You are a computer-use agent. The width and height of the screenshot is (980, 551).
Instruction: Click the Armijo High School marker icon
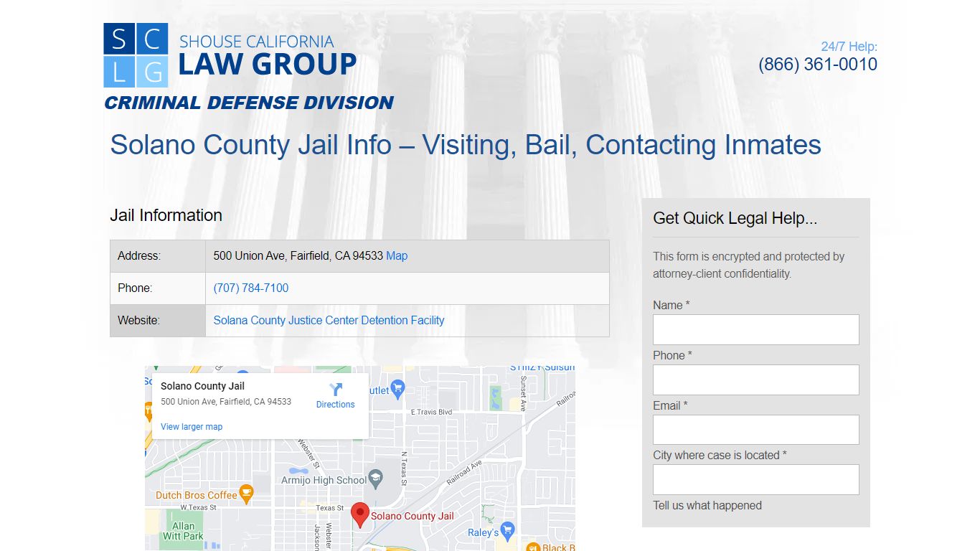point(376,479)
